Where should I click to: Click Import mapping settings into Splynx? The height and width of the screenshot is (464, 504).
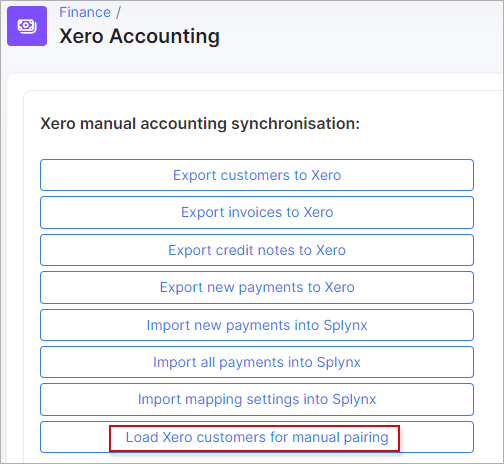(x=257, y=399)
